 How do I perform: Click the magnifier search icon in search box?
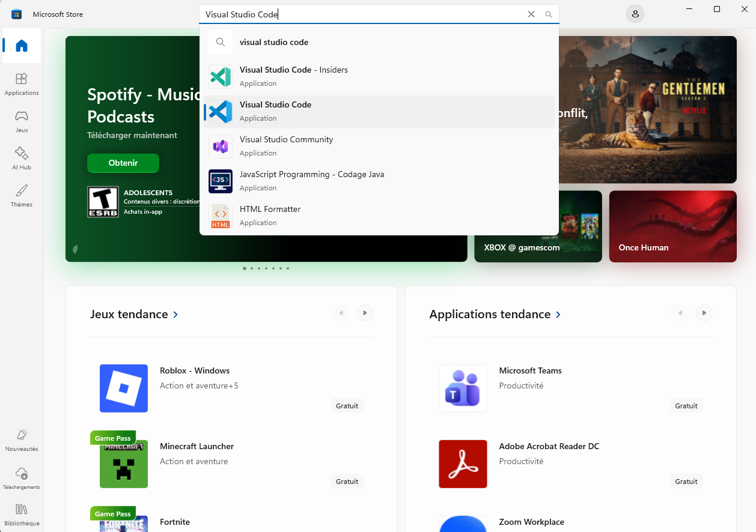(x=549, y=14)
